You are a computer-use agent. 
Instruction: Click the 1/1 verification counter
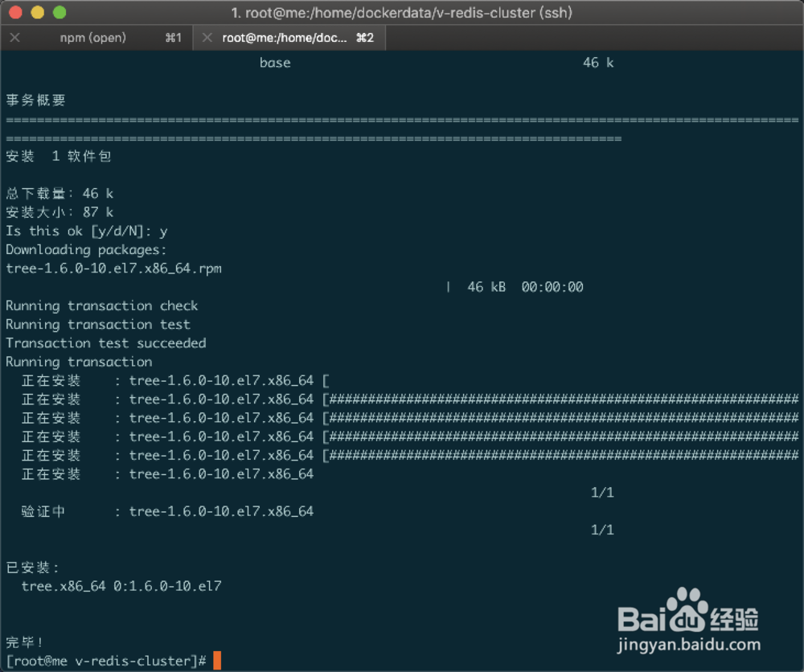(x=602, y=530)
